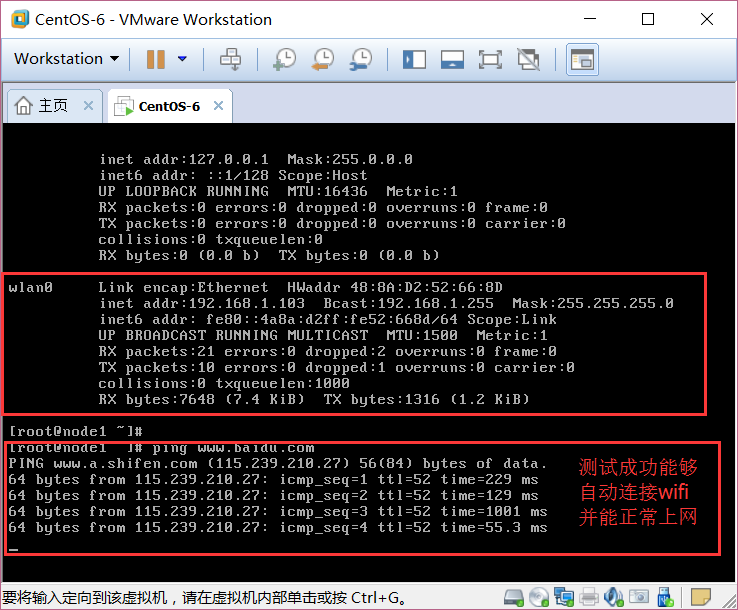
Task: Click Send Ctrl+Alt+Del toolbar icon
Action: (231, 59)
